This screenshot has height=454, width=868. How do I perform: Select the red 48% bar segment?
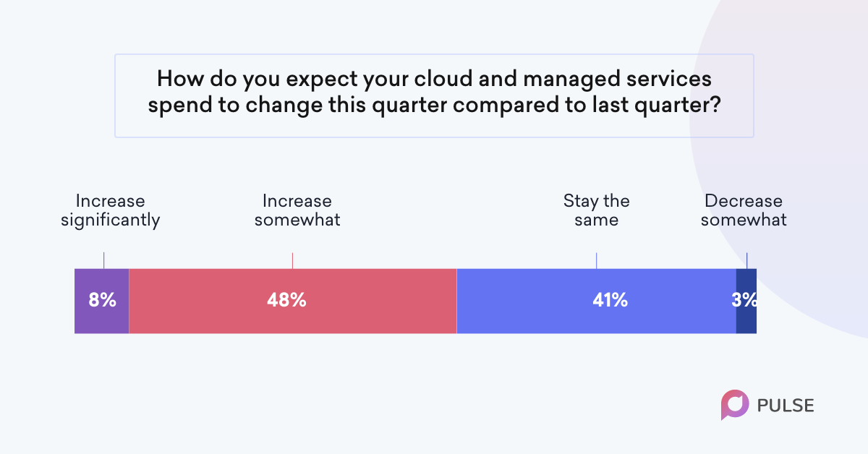tap(293, 301)
